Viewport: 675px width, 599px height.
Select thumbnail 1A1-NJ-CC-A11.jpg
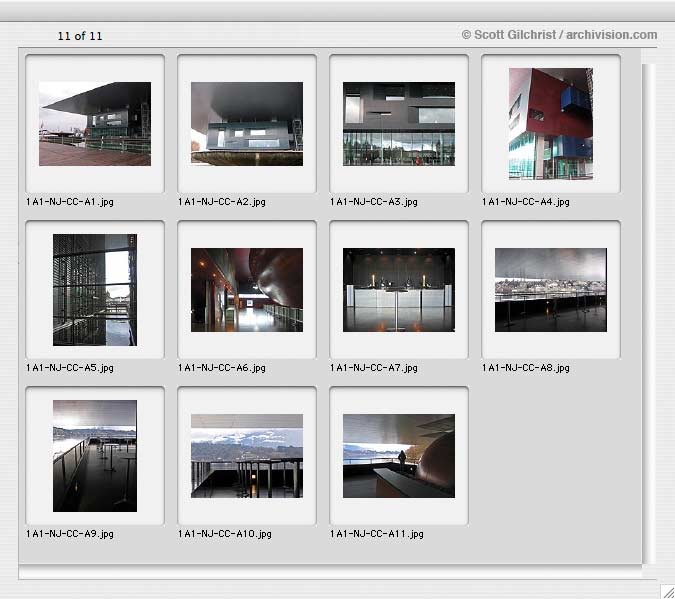pyautogui.click(x=399, y=456)
